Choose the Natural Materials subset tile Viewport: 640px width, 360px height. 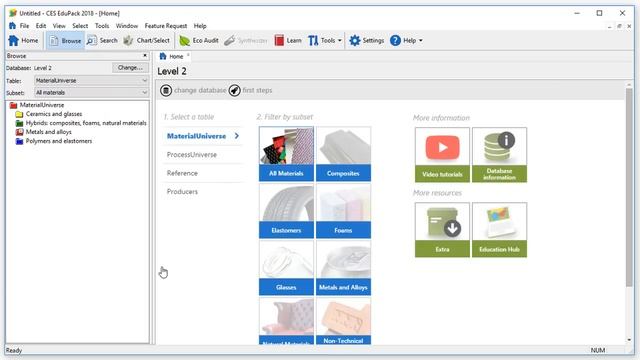(286, 321)
